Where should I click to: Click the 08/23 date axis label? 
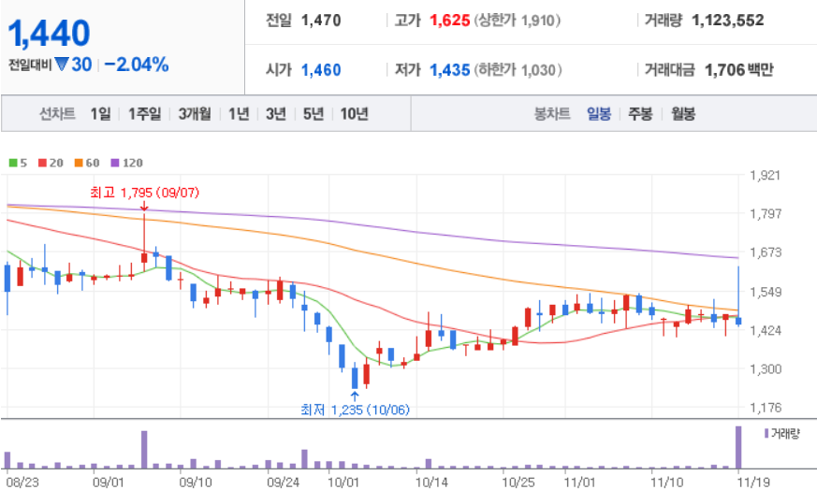[x=22, y=482]
